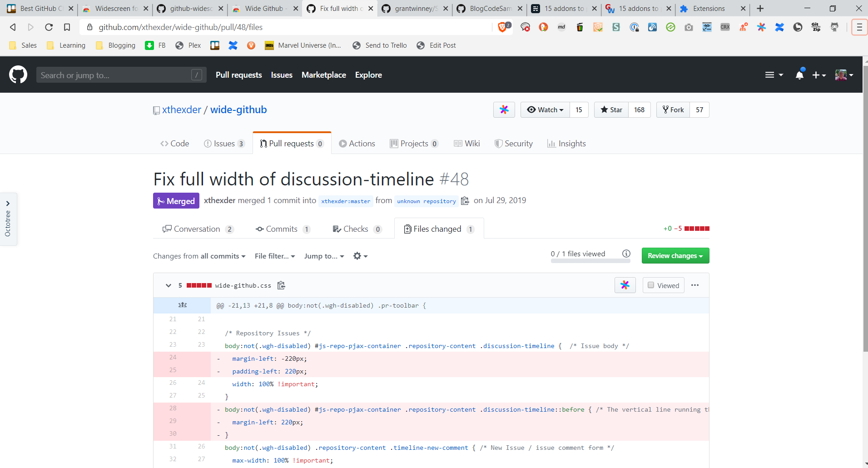Copy the head branch name
The width and height of the screenshot is (868, 468).
pyautogui.click(x=465, y=201)
